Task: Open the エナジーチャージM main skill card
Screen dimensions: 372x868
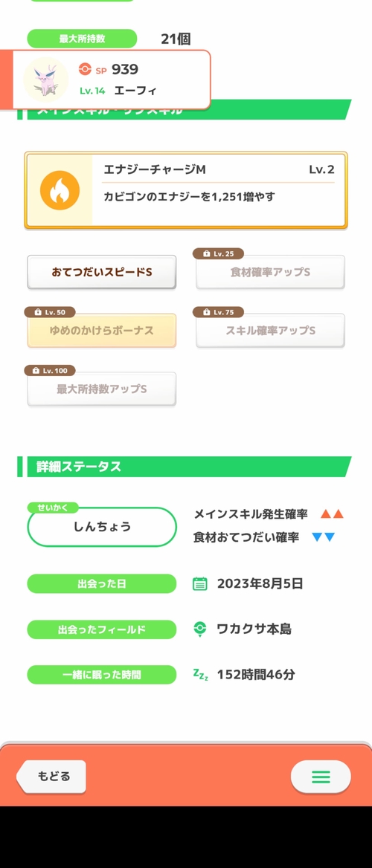Action: [x=186, y=190]
